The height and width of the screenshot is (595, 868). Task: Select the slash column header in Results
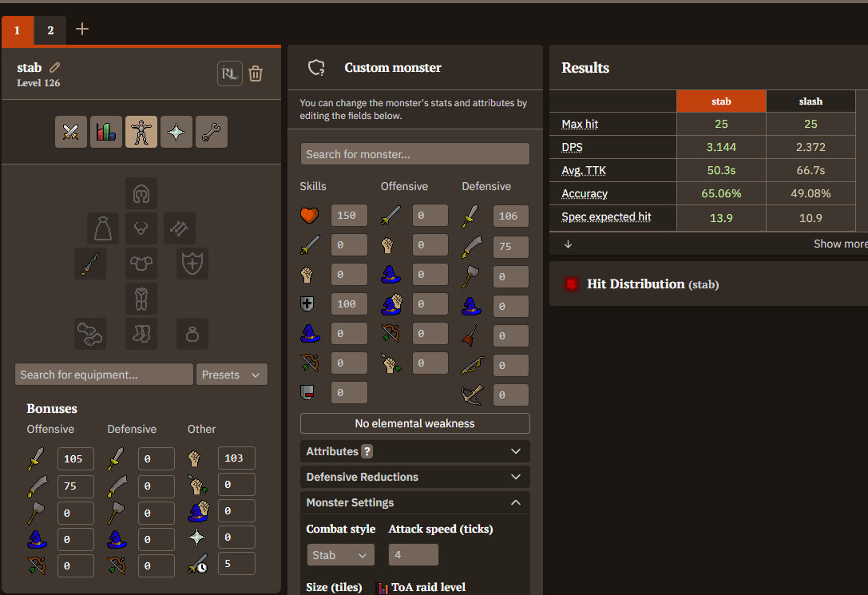tap(811, 101)
